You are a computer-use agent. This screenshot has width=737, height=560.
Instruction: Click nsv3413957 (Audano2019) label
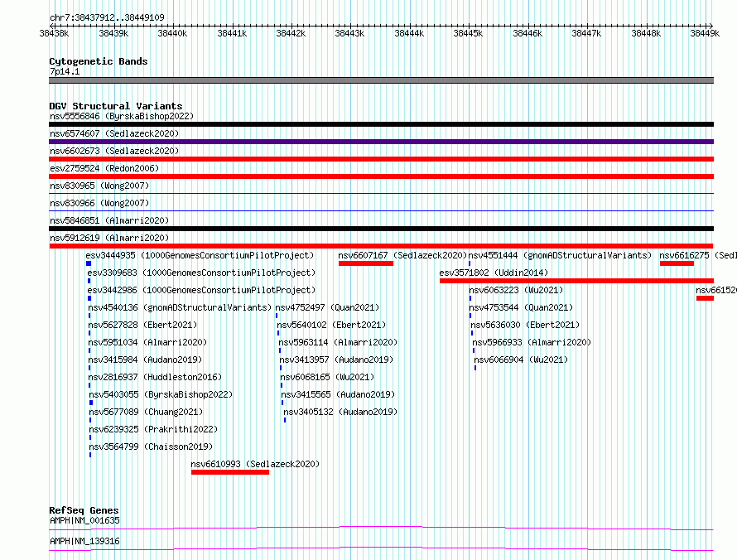click(x=336, y=360)
